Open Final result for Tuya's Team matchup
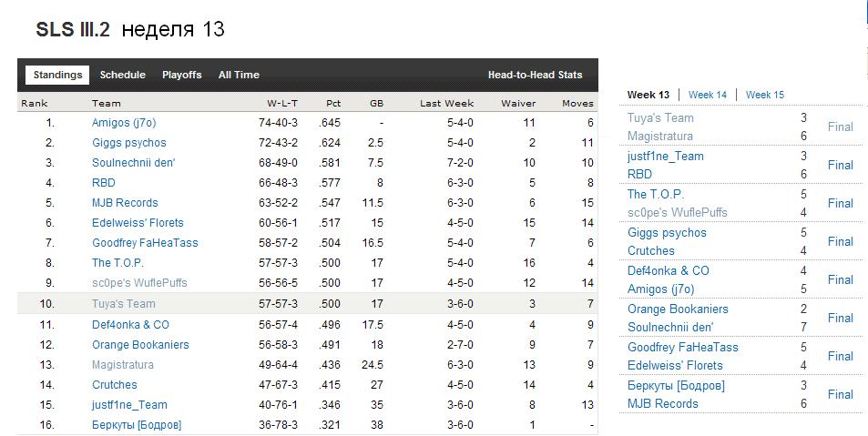868x436 pixels. 841,127
